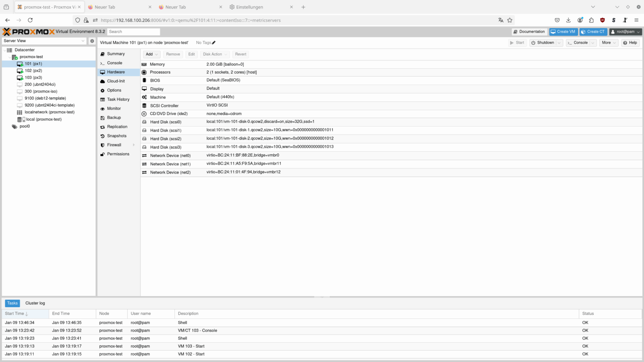This screenshot has height=362, width=644.
Task: Open browser translate icon
Action: coord(501,20)
